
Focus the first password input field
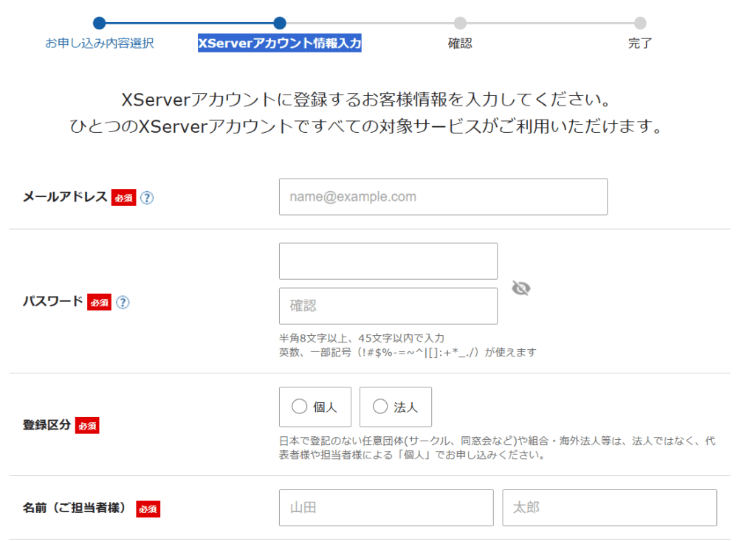pyautogui.click(x=388, y=261)
